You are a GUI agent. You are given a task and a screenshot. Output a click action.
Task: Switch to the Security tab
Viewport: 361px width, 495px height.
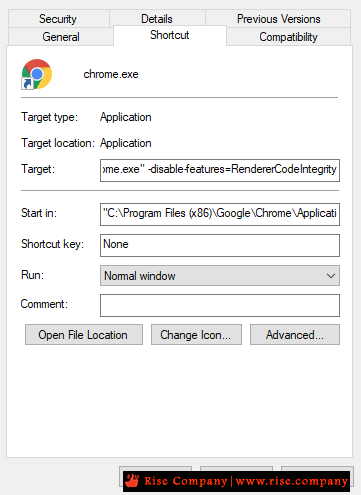point(58,19)
